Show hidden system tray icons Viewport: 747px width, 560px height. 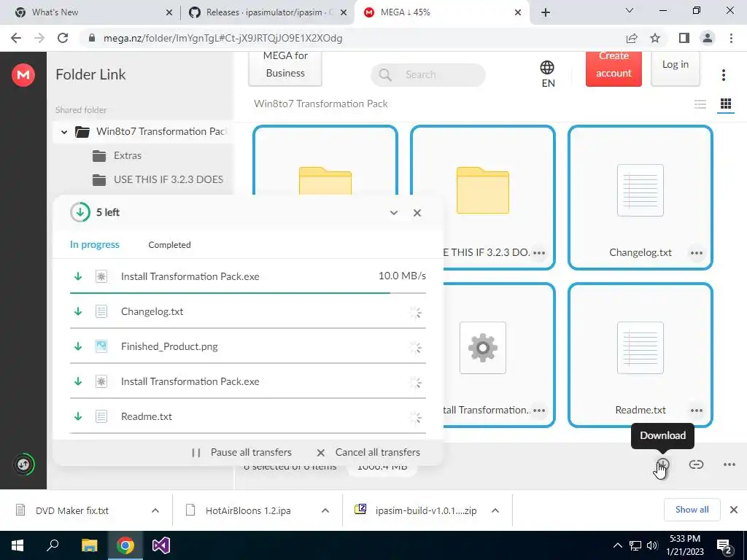(617, 545)
